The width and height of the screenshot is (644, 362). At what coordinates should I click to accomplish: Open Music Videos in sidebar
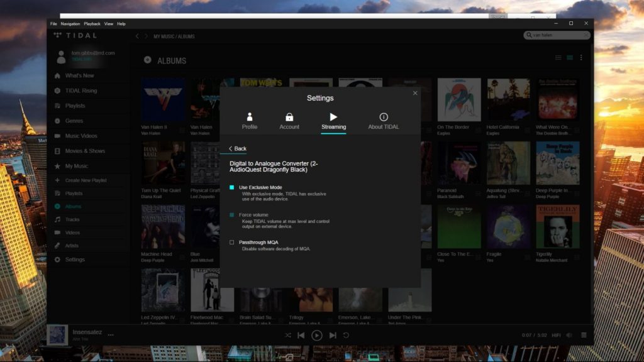pos(81,136)
